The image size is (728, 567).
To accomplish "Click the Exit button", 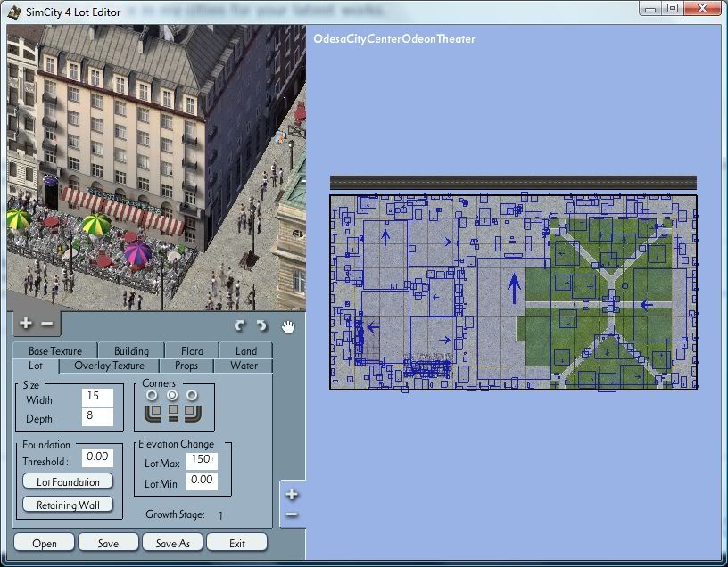I will 236,542.
